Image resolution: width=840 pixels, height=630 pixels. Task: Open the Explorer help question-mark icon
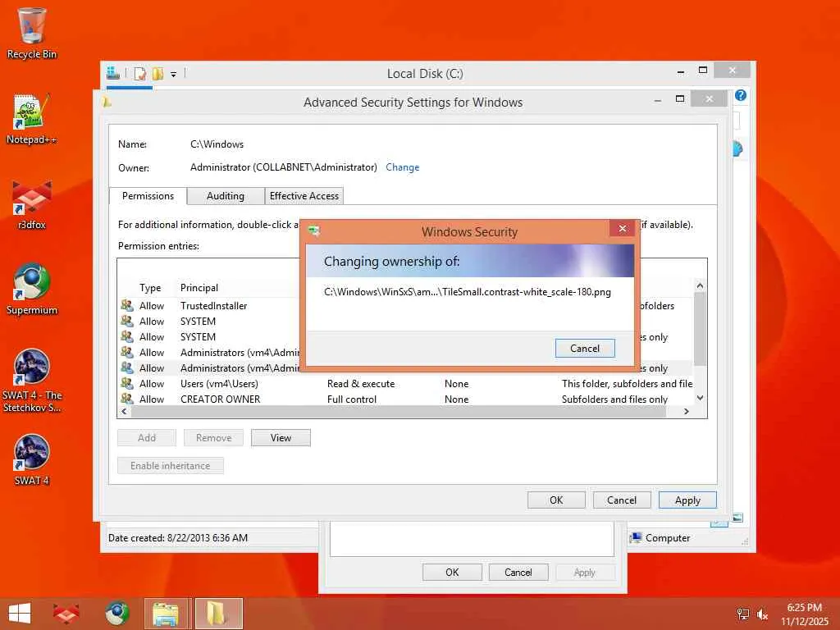(x=741, y=95)
